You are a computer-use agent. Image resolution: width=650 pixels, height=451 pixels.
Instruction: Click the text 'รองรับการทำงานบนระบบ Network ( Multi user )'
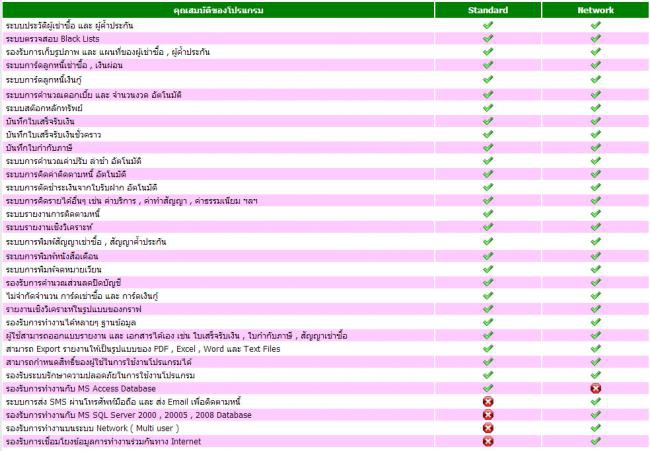[92, 428]
